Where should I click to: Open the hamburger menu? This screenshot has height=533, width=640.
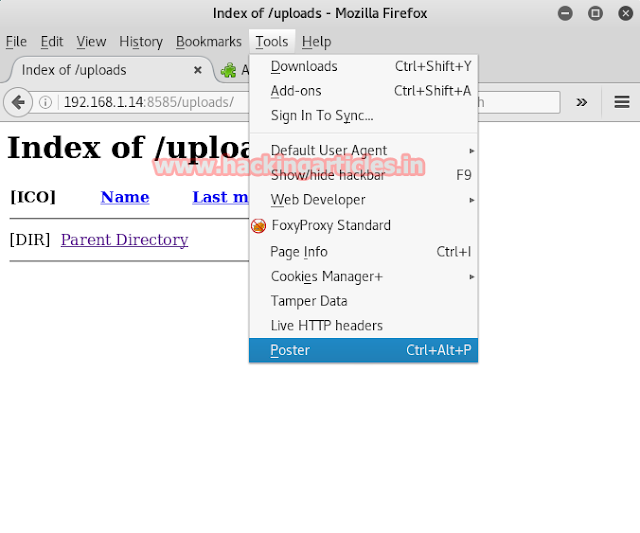[622, 102]
